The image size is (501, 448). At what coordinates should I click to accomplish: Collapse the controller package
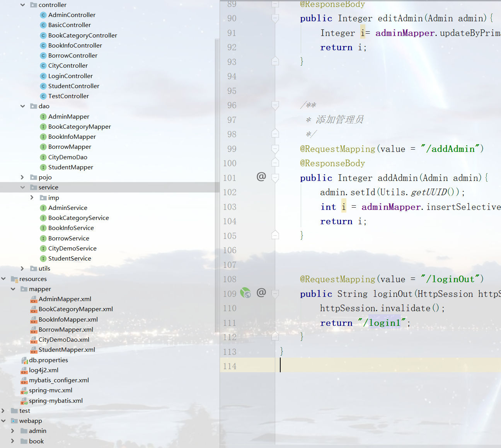[22, 5]
